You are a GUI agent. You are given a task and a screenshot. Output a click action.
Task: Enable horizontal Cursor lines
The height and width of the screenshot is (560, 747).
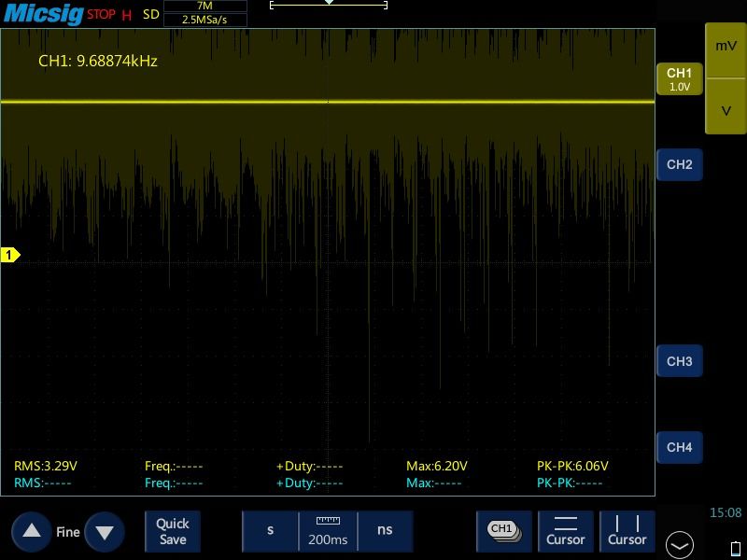[566, 531]
